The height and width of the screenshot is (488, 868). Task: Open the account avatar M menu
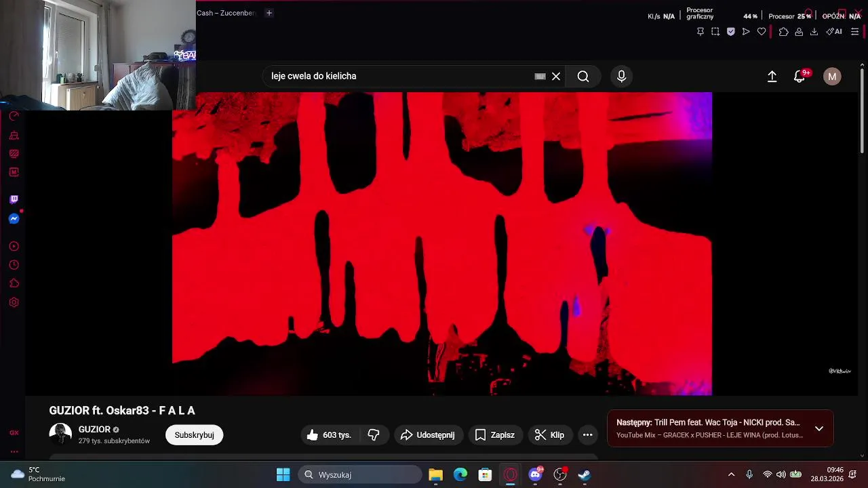pos(832,77)
